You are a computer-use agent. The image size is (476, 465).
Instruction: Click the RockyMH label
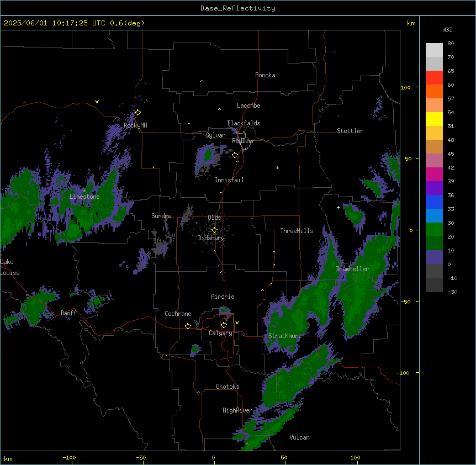135,125
